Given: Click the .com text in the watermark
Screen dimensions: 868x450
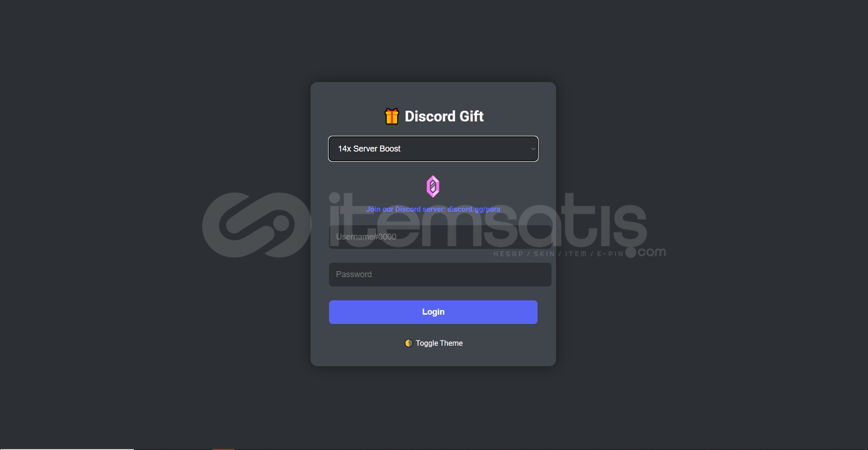Looking at the screenshot, I should click(652, 252).
